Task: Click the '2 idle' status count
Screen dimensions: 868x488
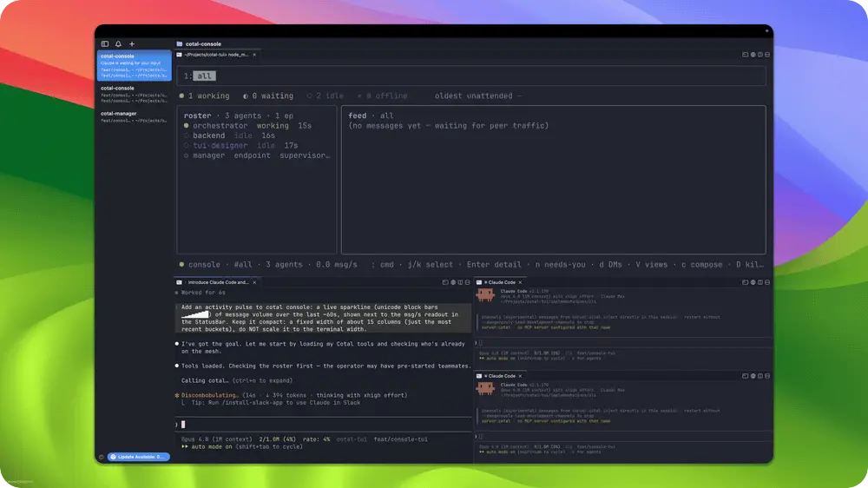Action: (x=325, y=96)
